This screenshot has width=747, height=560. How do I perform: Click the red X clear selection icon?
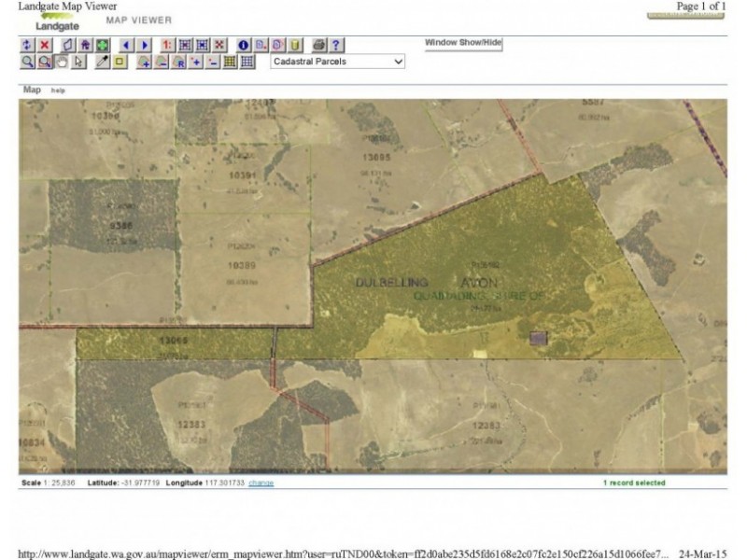(43, 44)
